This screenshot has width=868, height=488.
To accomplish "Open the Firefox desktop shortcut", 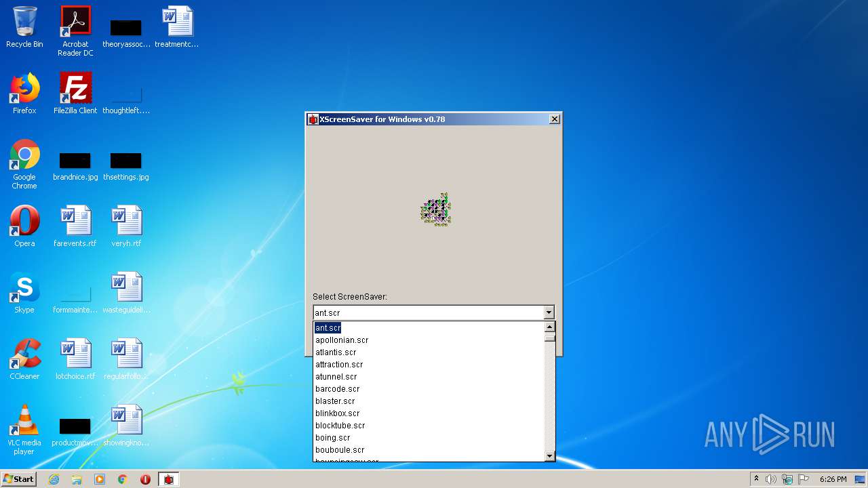I will coord(24,94).
